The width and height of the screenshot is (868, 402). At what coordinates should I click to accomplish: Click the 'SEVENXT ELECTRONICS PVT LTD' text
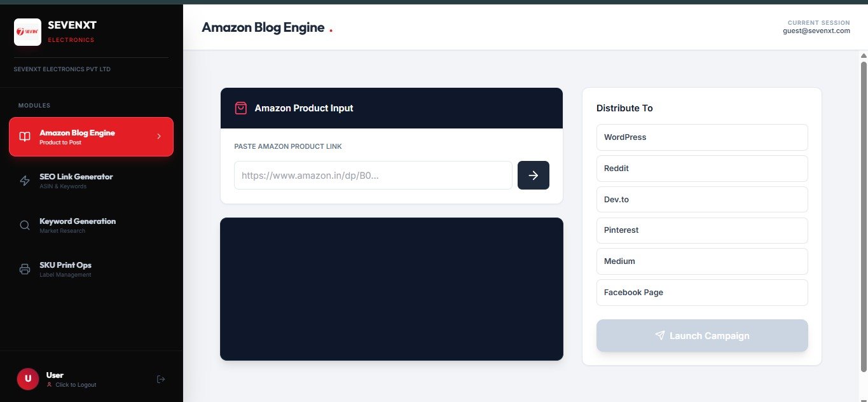coord(62,69)
